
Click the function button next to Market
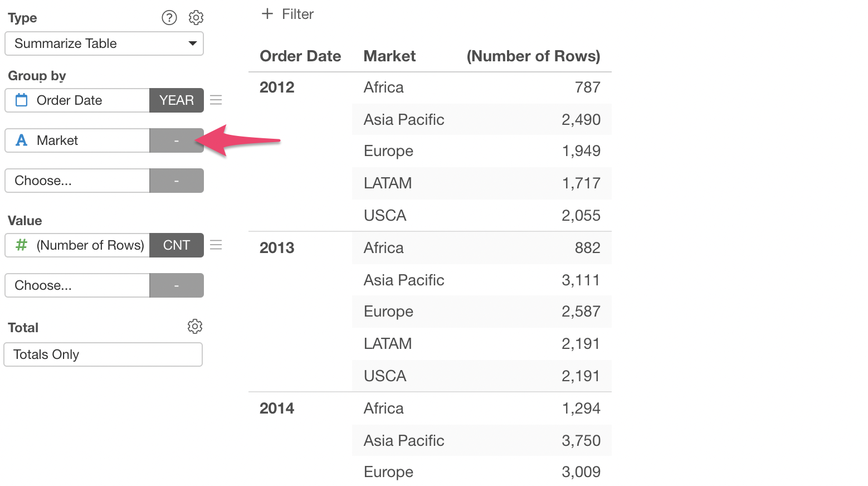pos(176,140)
